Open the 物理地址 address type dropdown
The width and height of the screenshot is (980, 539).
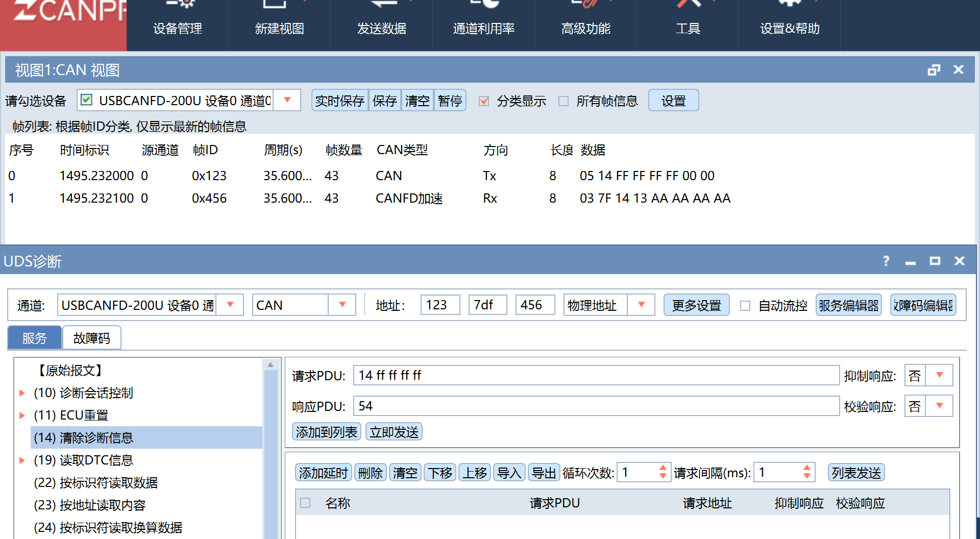pyautogui.click(x=642, y=305)
